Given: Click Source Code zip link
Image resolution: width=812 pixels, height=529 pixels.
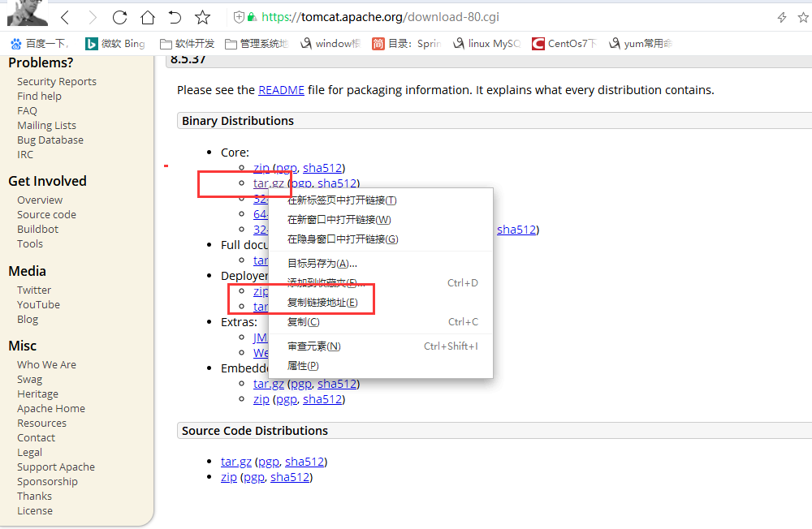Looking at the screenshot, I should [229, 477].
